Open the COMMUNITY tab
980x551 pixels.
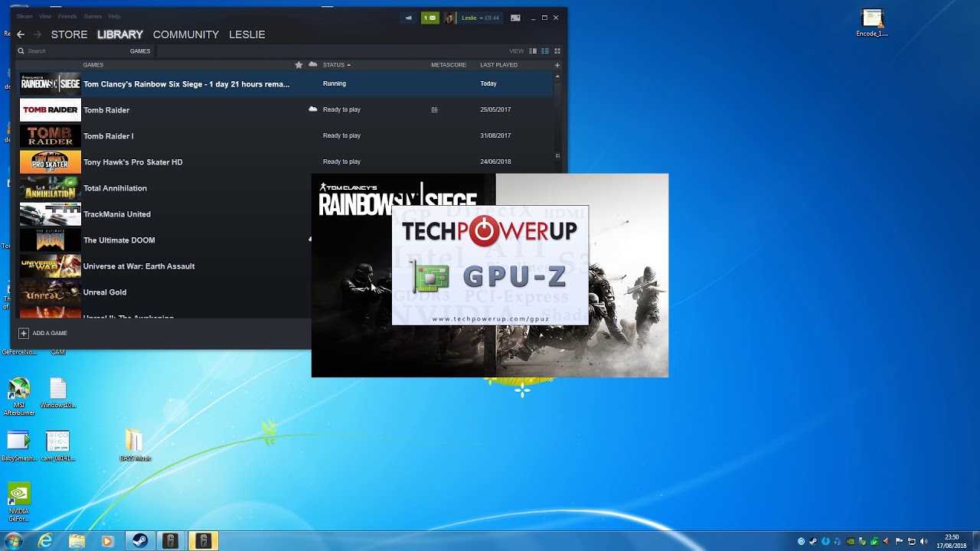pyautogui.click(x=186, y=34)
